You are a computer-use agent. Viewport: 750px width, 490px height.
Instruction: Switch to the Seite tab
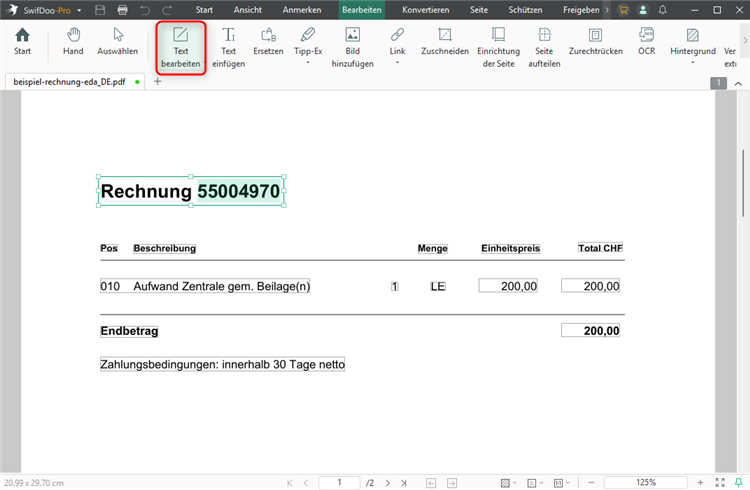point(479,10)
